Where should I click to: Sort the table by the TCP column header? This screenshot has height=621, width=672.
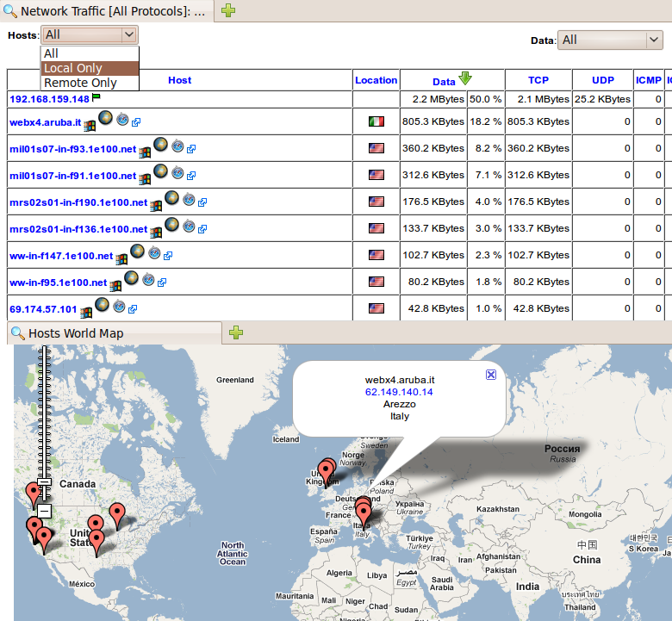point(538,80)
